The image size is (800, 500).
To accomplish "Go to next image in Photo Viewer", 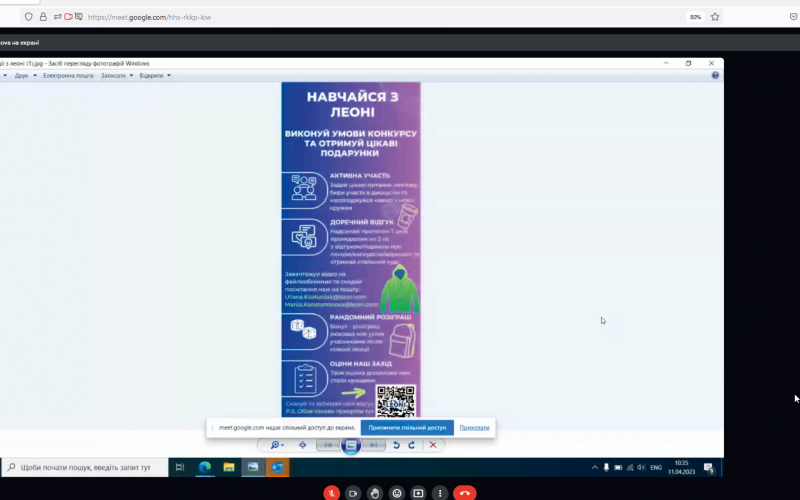I will pyautogui.click(x=373, y=445).
